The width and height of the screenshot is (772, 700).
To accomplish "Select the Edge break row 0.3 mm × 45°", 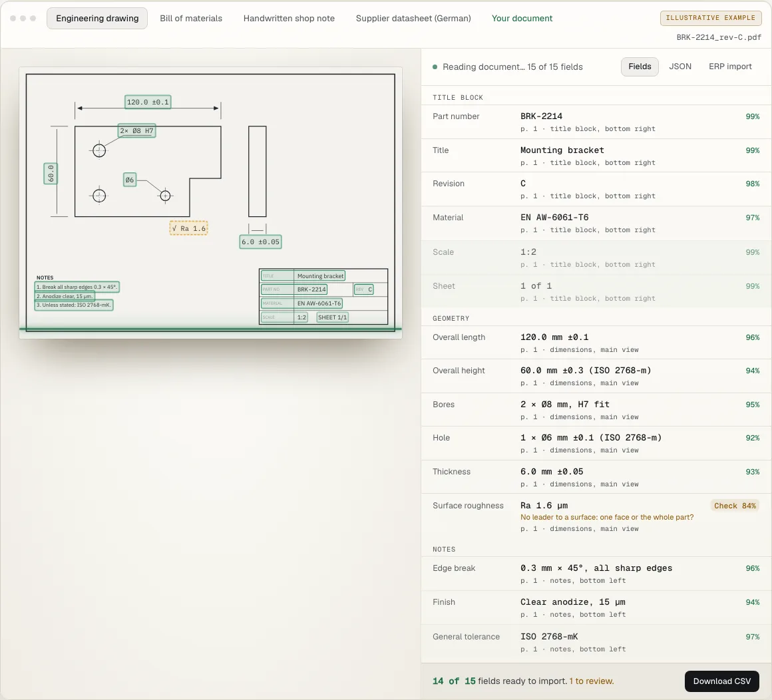I will [596, 574].
